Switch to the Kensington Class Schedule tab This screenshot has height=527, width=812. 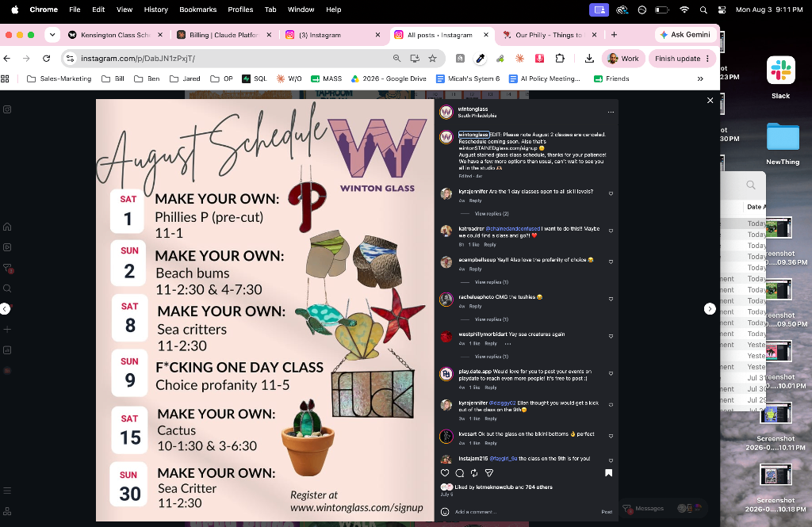pos(116,35)
